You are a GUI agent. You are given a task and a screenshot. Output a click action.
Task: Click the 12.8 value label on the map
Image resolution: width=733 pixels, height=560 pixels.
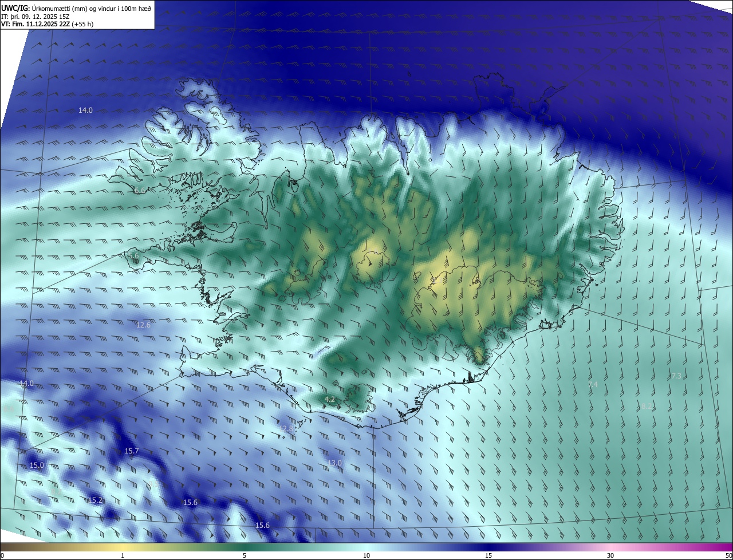tap(286, 428)
